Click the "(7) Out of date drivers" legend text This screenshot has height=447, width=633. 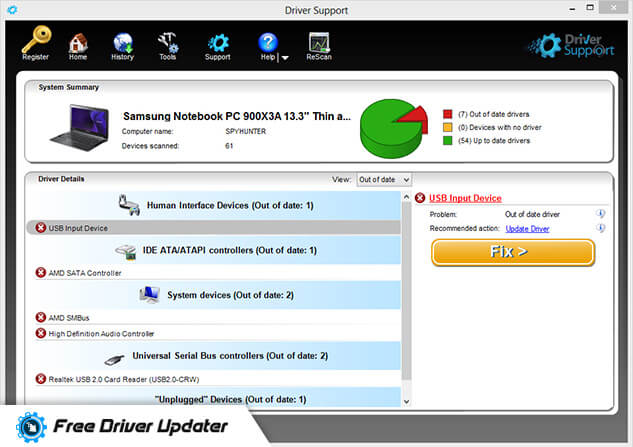(494, 114)
